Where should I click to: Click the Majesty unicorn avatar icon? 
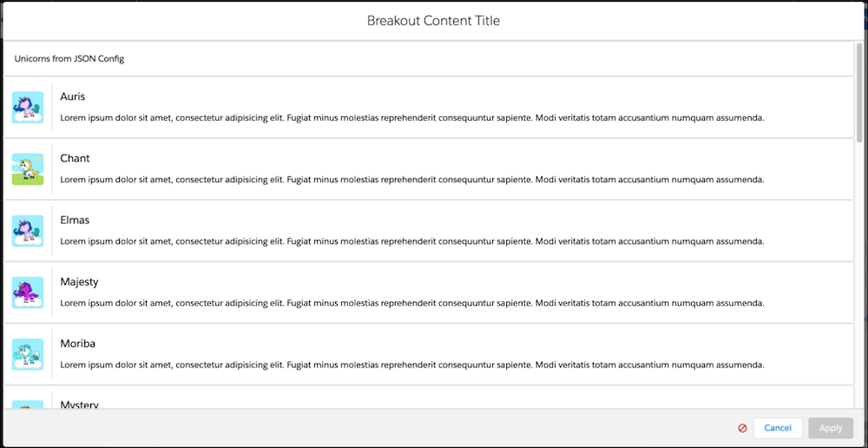click(28, 293)
